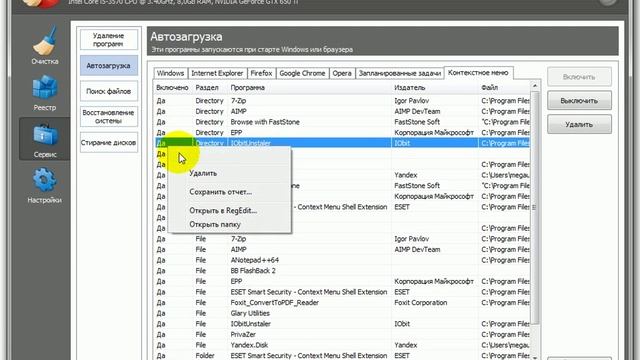Choose Сохранить отчет… in context menu
640x360 pixels.
230,192
